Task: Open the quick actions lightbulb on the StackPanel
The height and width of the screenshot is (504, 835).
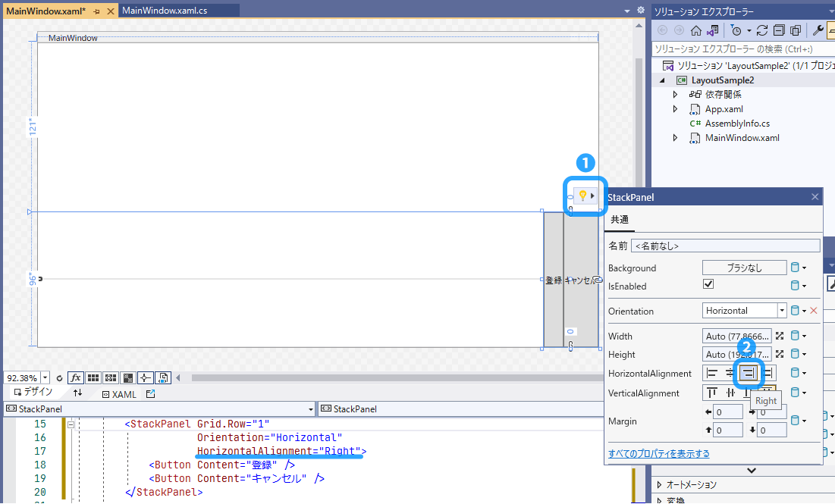Action: pos(584,195)
